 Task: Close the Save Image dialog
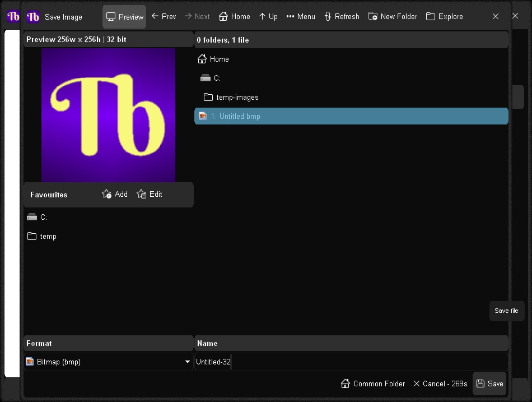click(496, 16)
